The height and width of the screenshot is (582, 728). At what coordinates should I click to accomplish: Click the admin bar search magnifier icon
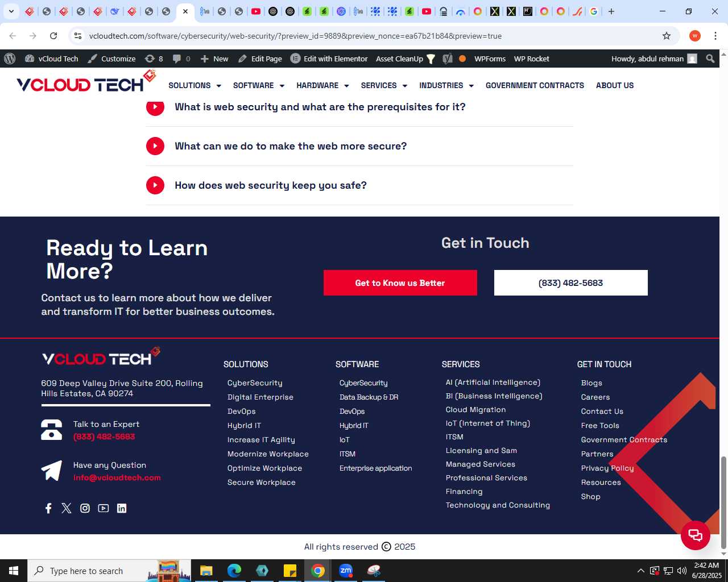coord(710,59)
